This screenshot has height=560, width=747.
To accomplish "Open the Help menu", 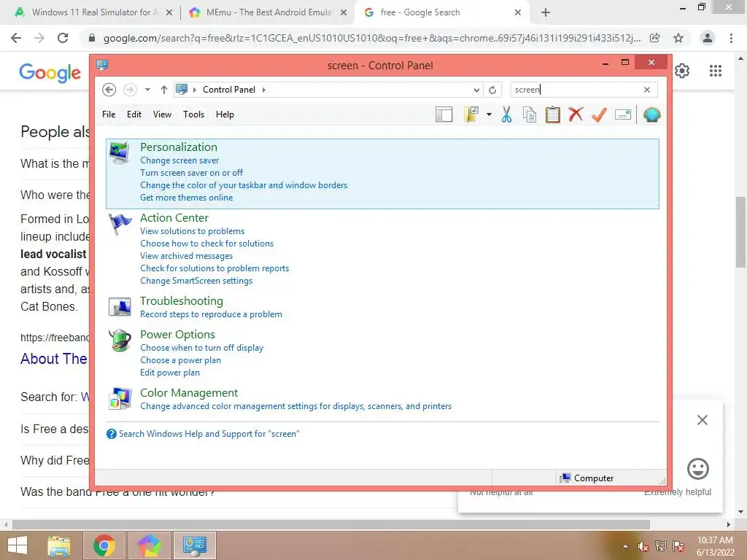I will [225, 114].
